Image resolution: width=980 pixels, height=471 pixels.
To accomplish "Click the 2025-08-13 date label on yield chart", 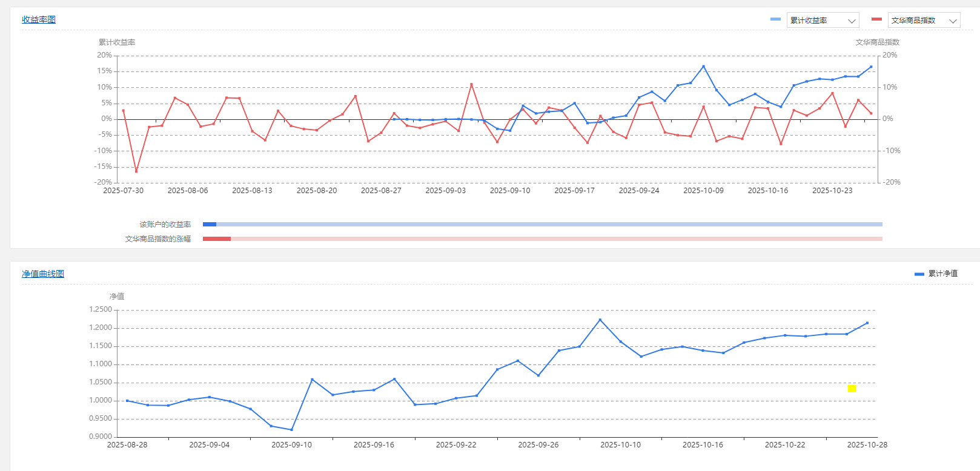I will [x=252, y=191].
